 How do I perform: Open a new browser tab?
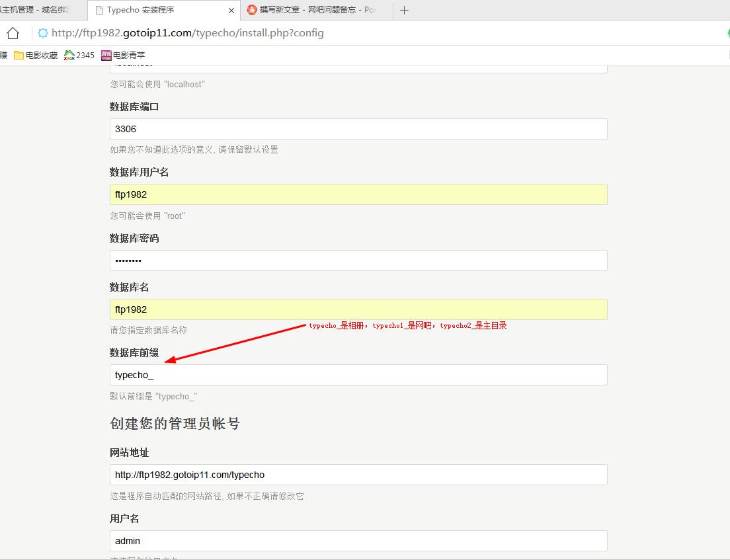click(x=404, y=10)
